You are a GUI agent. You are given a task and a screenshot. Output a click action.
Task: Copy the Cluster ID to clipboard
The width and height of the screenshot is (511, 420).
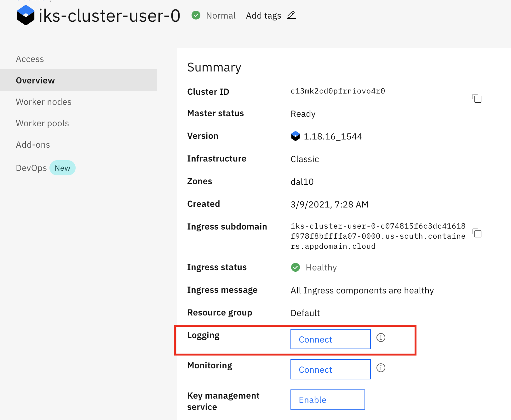(x=477, y=98)
